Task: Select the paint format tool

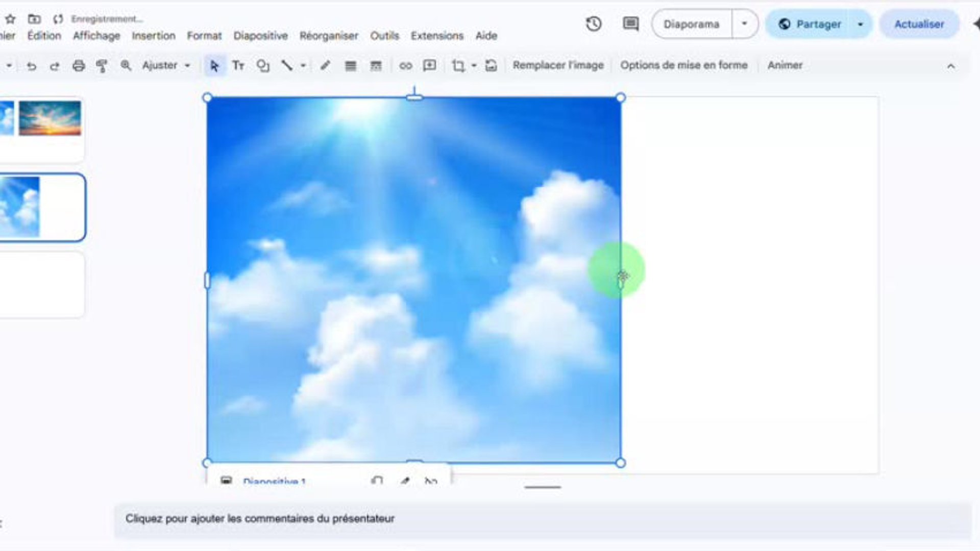Action: (102, 66)
